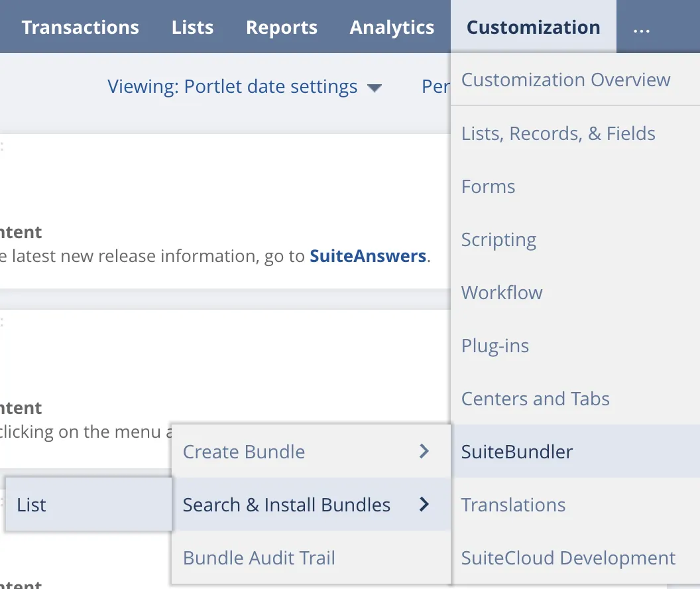The image size is (700, 589).
Task: Open the Analytics menu
Action: (392, 27)
